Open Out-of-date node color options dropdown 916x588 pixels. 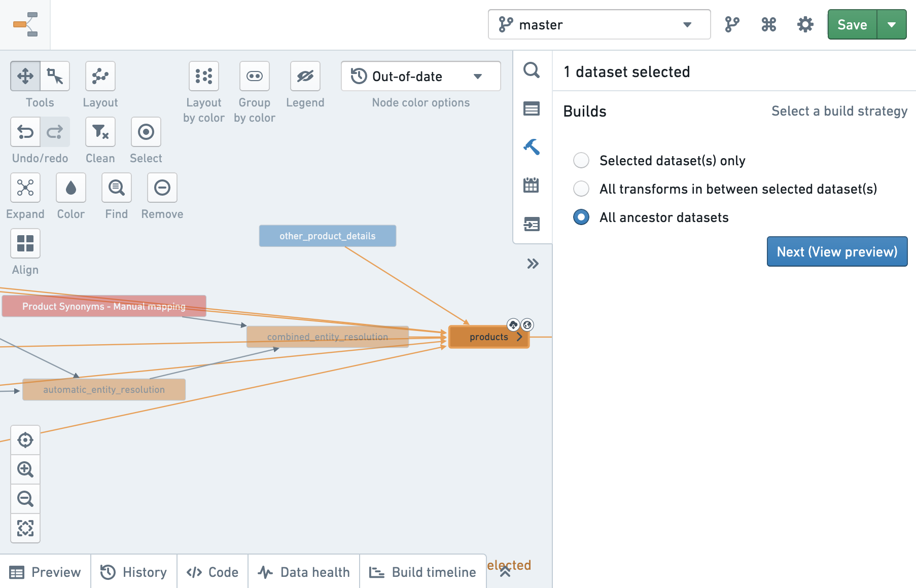[x=421, y=76]
